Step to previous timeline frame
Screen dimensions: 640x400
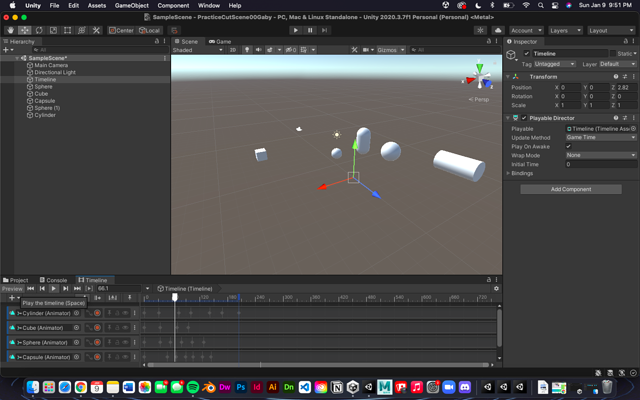pos(42,289)
